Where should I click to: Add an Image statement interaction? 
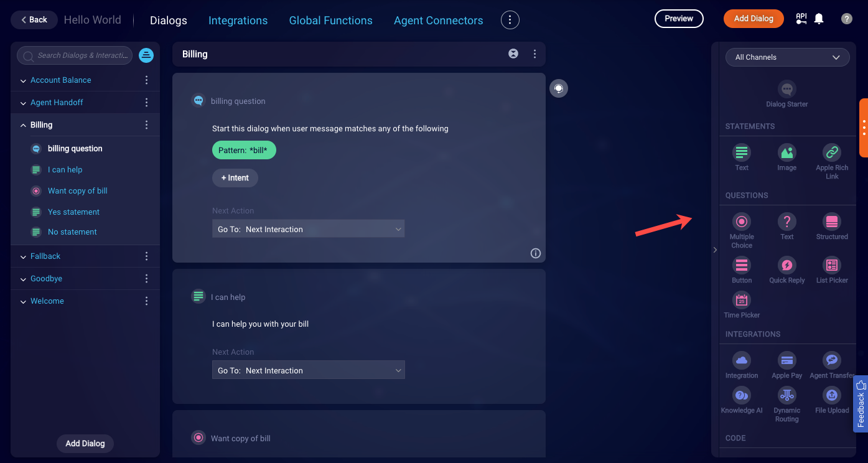click(787, 152)
